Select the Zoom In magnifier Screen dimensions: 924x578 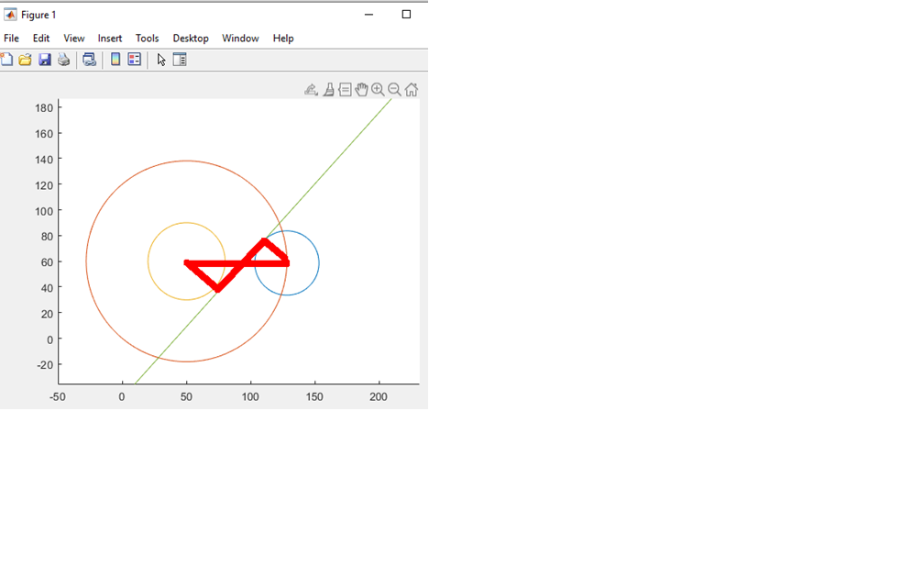(378, 90)
